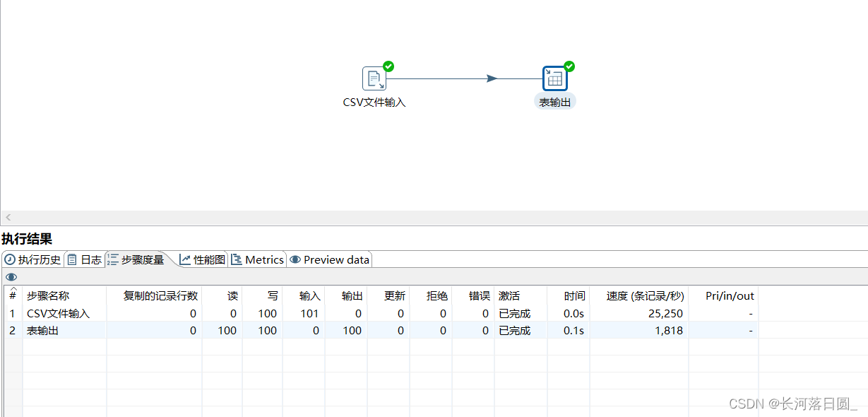Click the graph icon on the Metrics tab

pos(235,259)
